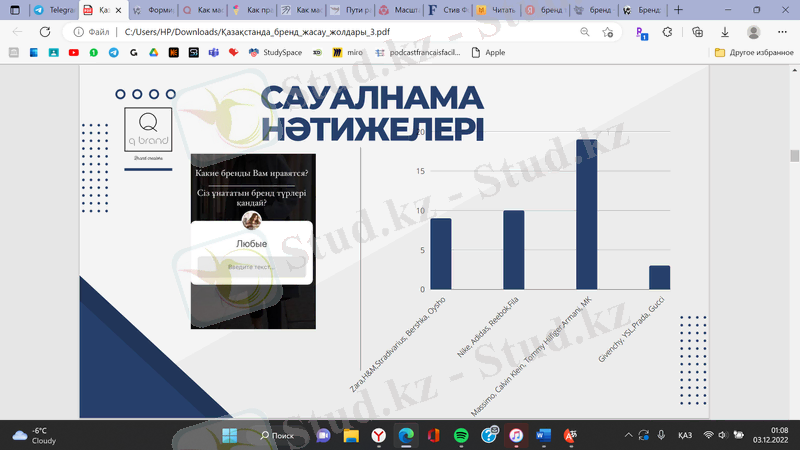Open the Yandex Browser taskbar icon

click(x=378, y=435)
